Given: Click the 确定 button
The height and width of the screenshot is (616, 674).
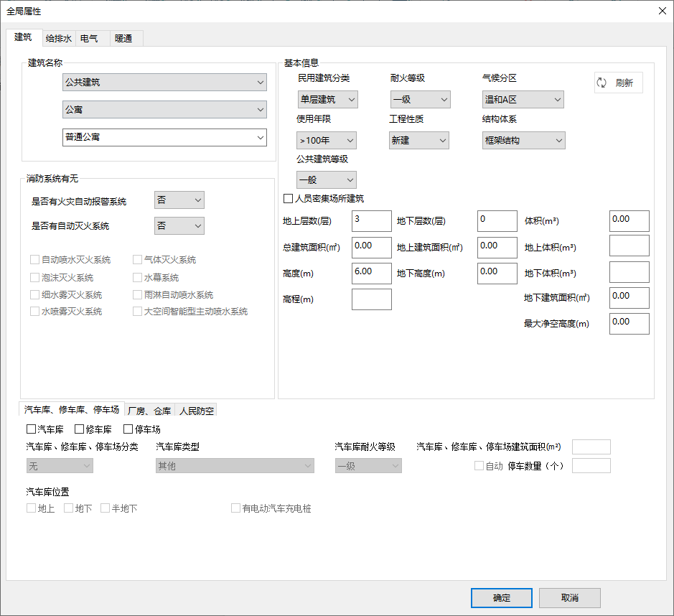Looking at the screenshot, I should click(x=501, y=598).
